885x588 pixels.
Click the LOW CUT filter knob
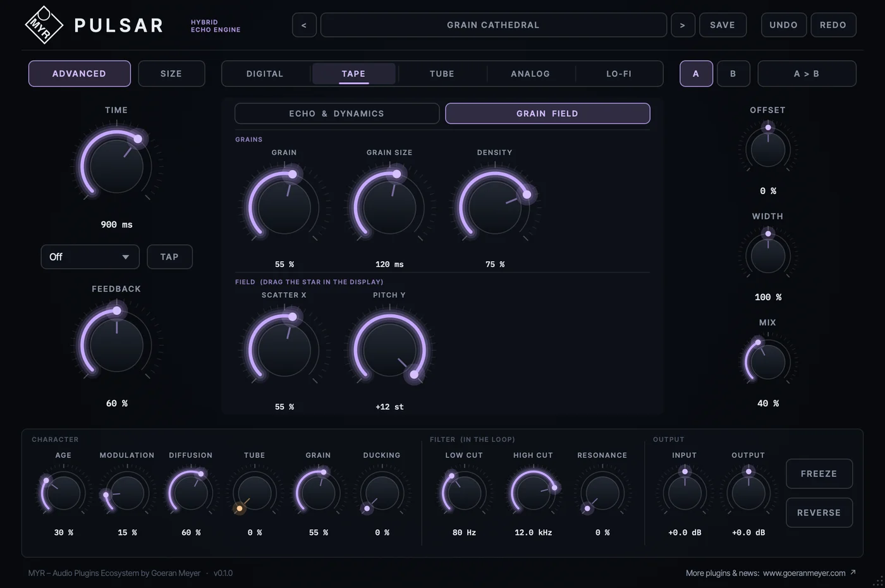pos(464,493)
